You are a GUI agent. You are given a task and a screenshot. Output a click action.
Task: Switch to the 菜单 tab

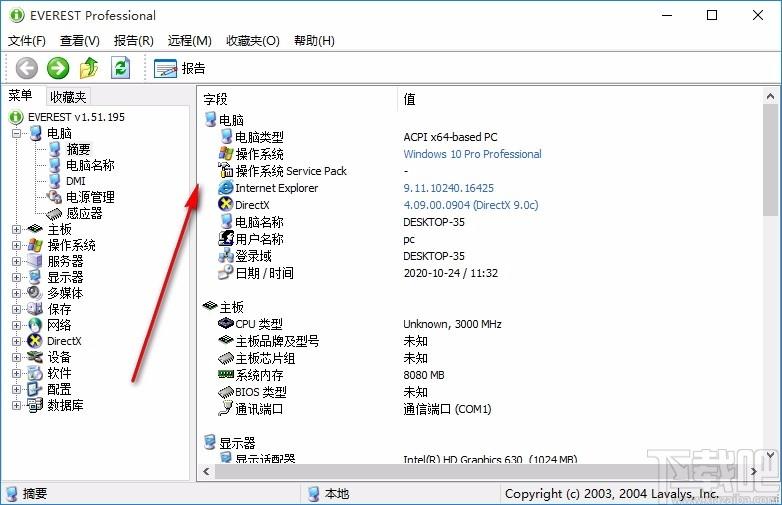[x=20, y=95]
